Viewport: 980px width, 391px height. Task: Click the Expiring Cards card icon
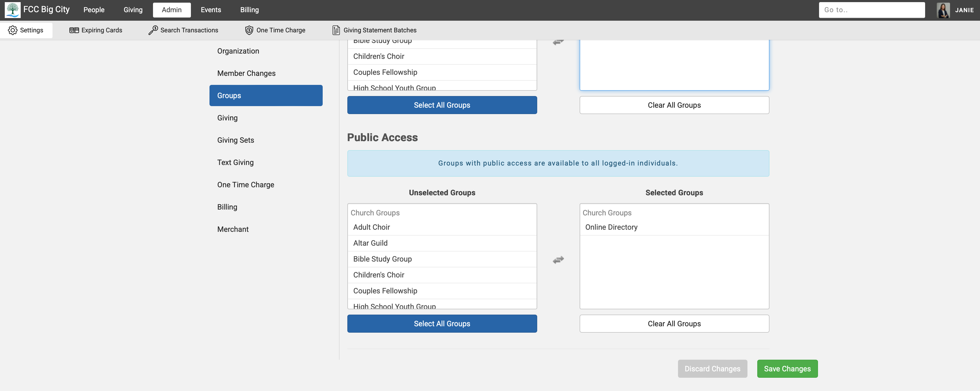(75, 30)
